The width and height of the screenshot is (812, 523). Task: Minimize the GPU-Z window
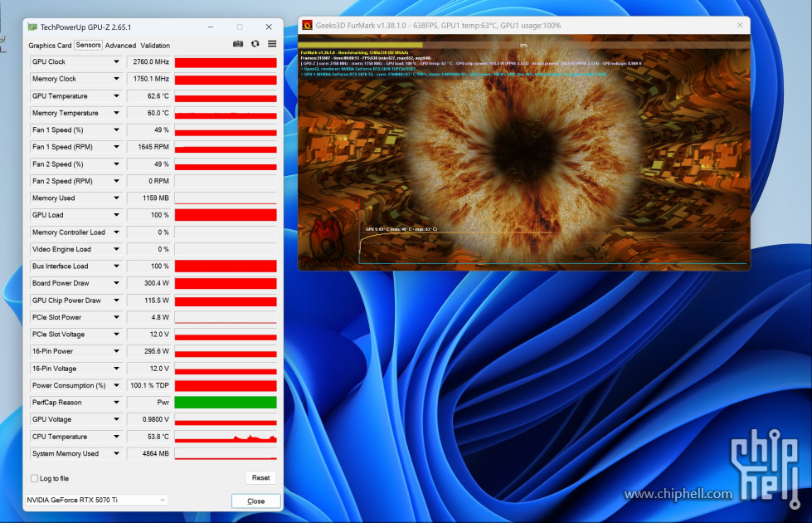(211, 27)
